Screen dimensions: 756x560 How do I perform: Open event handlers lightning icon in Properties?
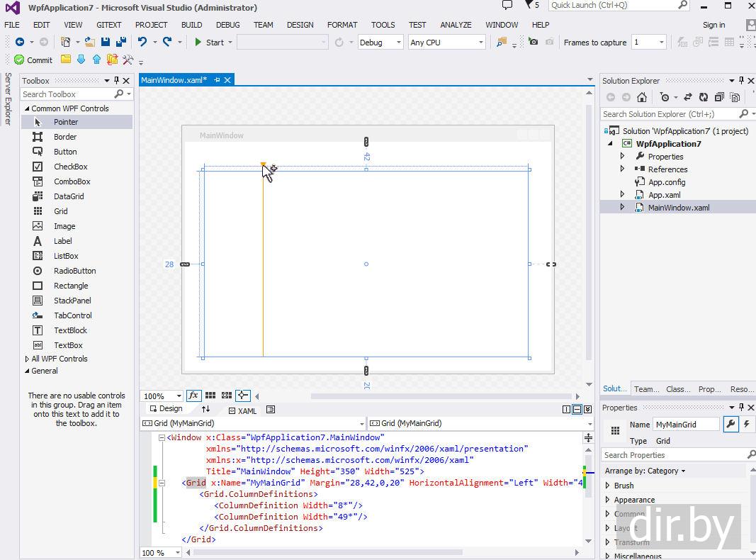point(746,425)
